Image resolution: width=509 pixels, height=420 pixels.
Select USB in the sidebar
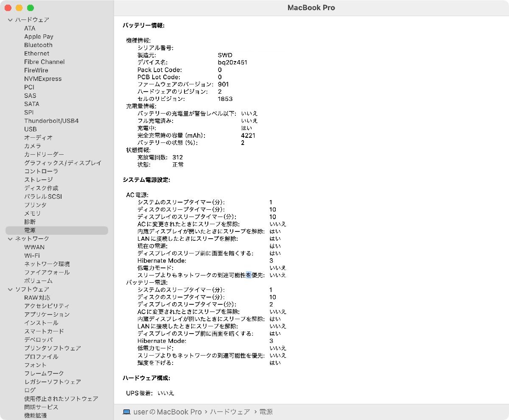(31, 129)
